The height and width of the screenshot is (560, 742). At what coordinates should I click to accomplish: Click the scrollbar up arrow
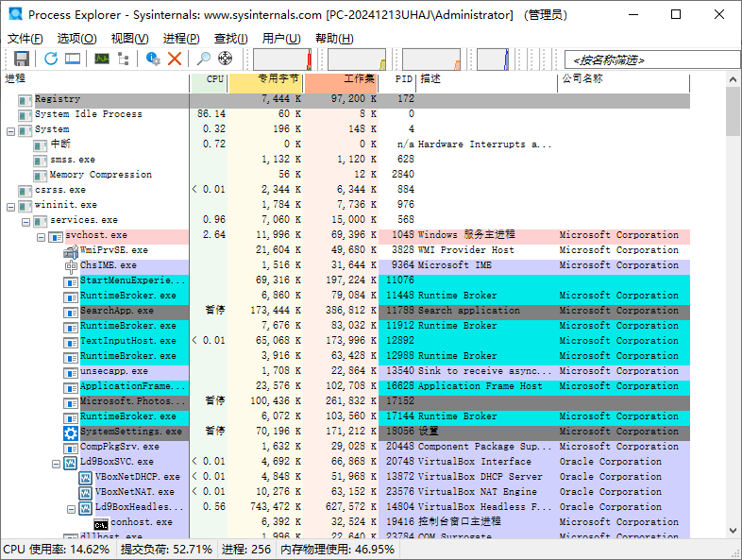(733, 79)
